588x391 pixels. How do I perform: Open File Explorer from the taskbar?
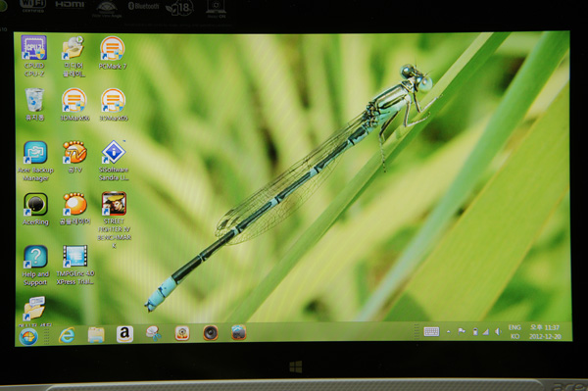[96, 334]
